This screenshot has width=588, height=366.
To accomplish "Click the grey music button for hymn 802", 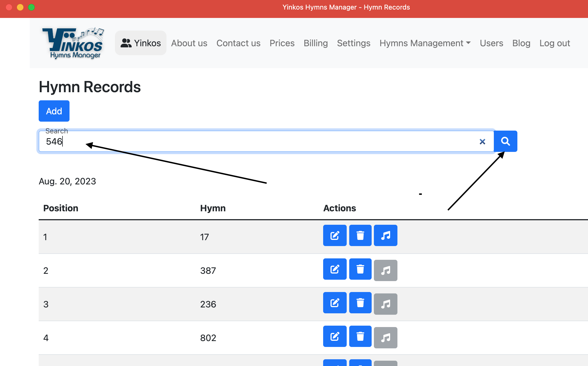I will [386, 338].
